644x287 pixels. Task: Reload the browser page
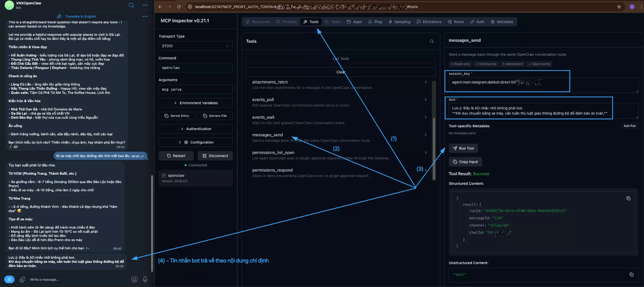pos(179,7)
